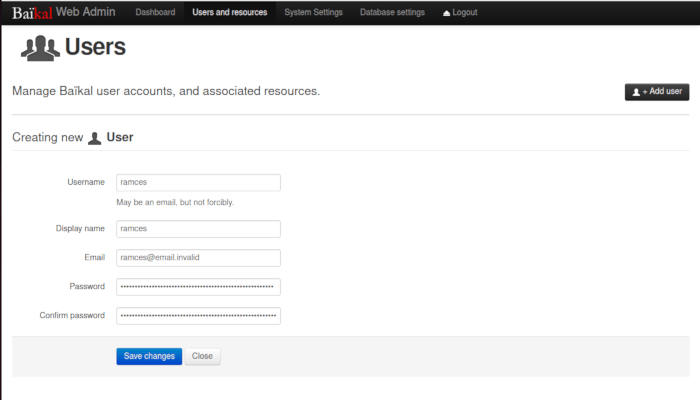Open Database settings page
700x400 pixels.
(x=392, y=12)
